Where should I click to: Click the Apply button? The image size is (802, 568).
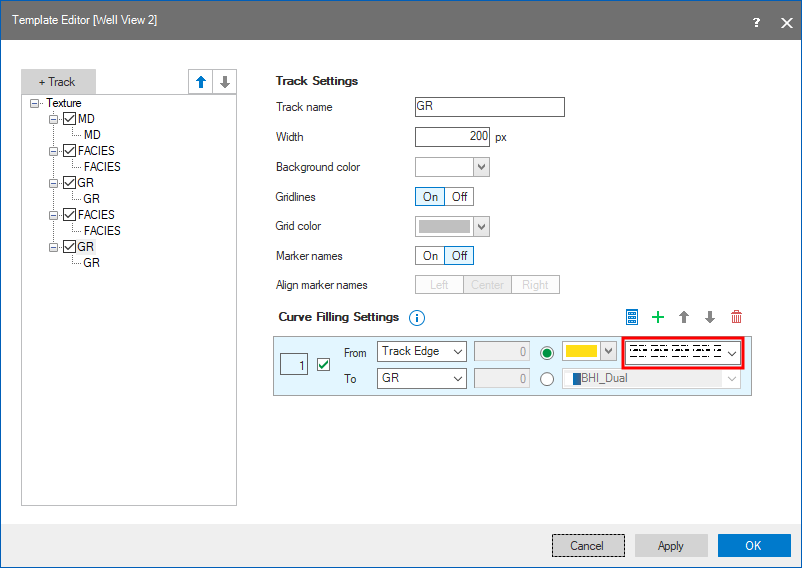tap(671, 545)
